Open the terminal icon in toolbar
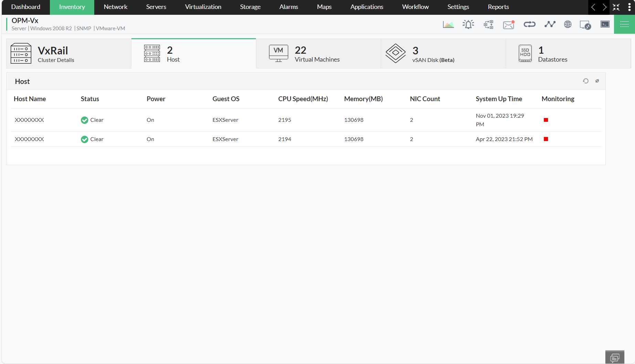This screenshot has width=635, height=364. click(605, 24)
